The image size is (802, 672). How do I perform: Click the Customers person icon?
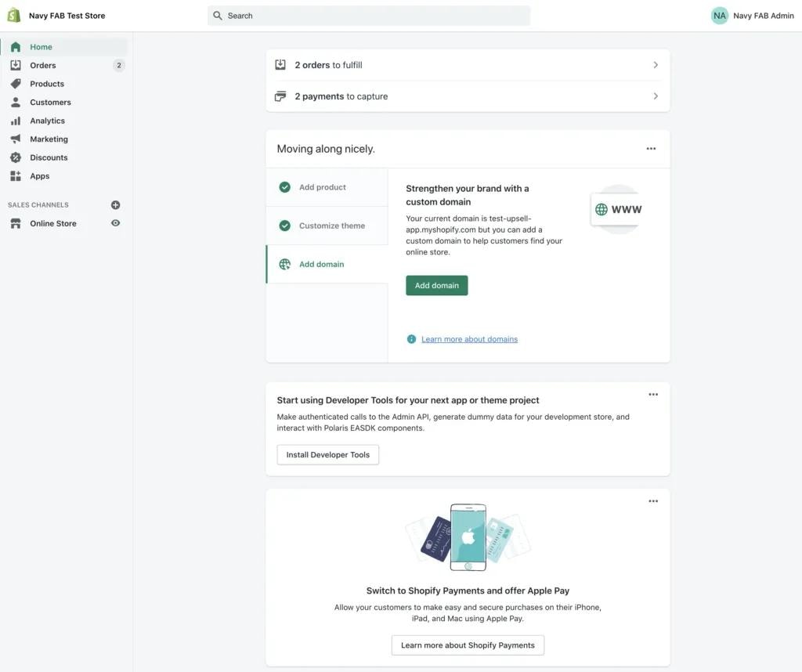pyautogui.click(x=16, y=103)
